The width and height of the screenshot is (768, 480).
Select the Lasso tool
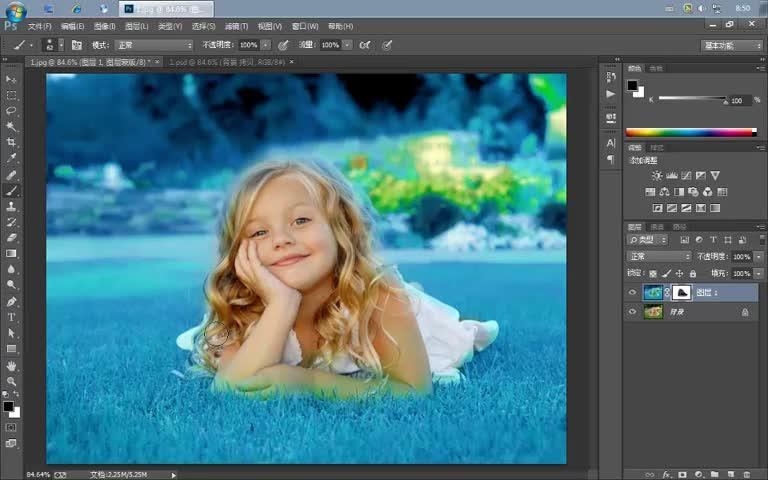click(x=11, y=111)
